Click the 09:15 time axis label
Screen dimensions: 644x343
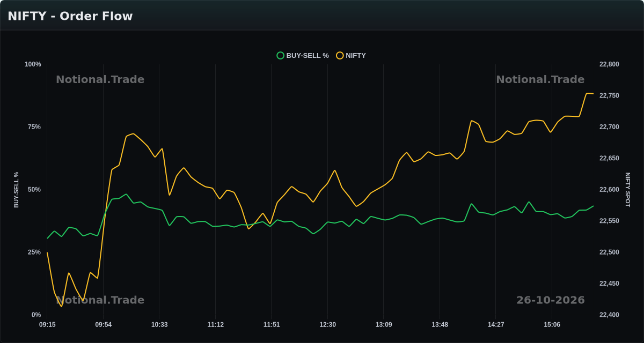[x=47, y=325]
